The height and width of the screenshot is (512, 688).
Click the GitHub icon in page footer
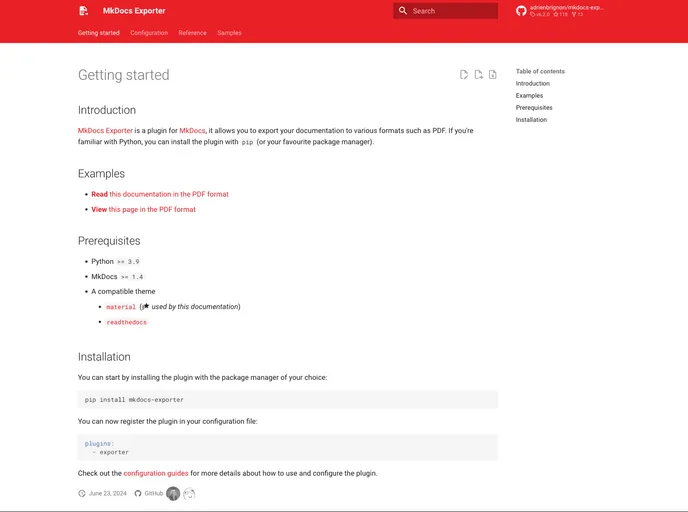[x=138, y=494]
